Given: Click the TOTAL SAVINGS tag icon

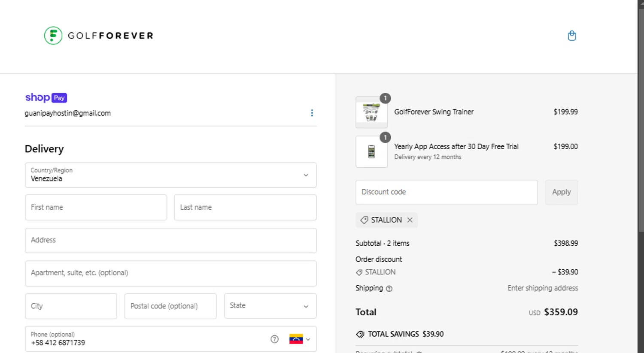Looking at the screenshot, I should 360,335.
